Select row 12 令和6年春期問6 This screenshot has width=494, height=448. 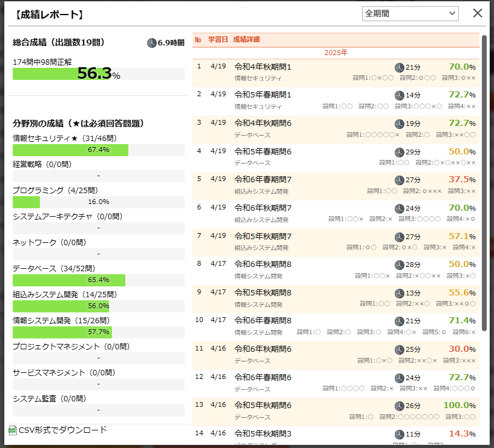tap(336, 383)
